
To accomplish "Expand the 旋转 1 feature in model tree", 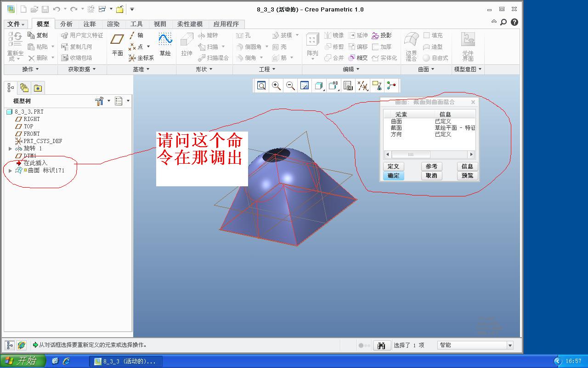I will point(11,149).
